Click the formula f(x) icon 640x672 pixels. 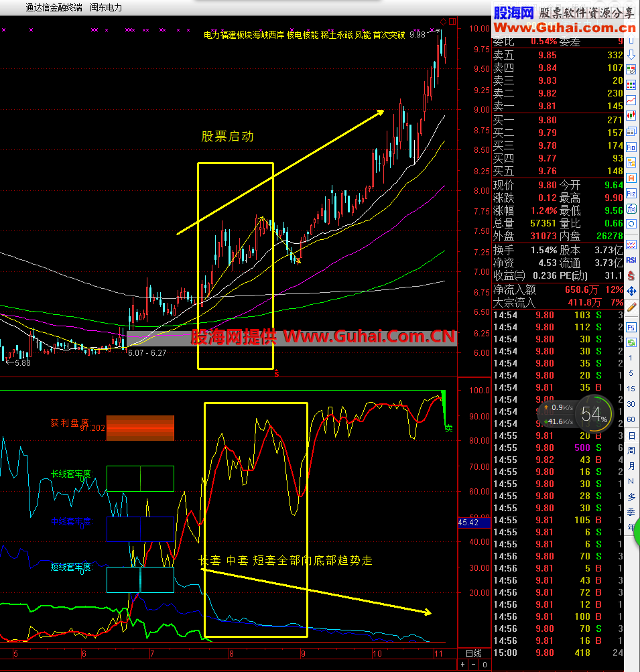click(631, 209)
